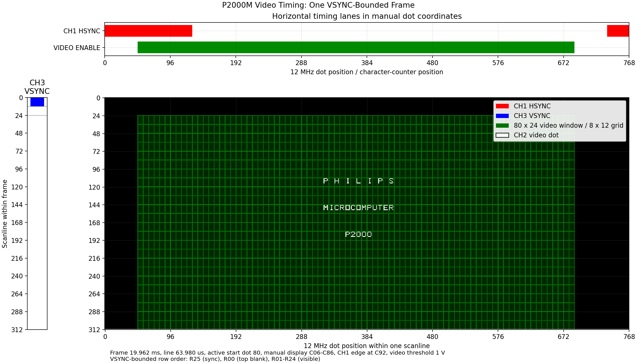
Task: Click the label "12 MHz dot position within one scanline"
Action: pos(367,346)
